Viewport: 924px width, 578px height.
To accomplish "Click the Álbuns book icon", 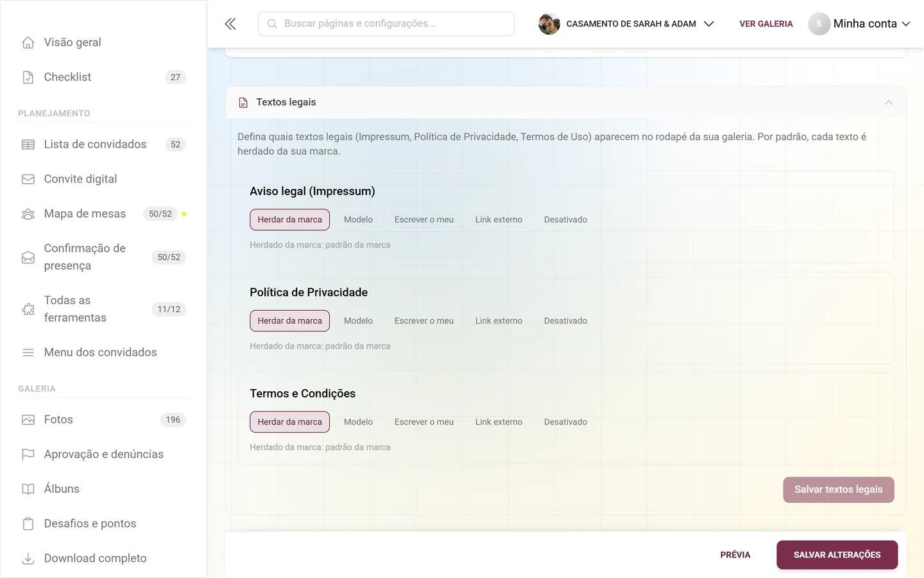I will click(28, 489).
